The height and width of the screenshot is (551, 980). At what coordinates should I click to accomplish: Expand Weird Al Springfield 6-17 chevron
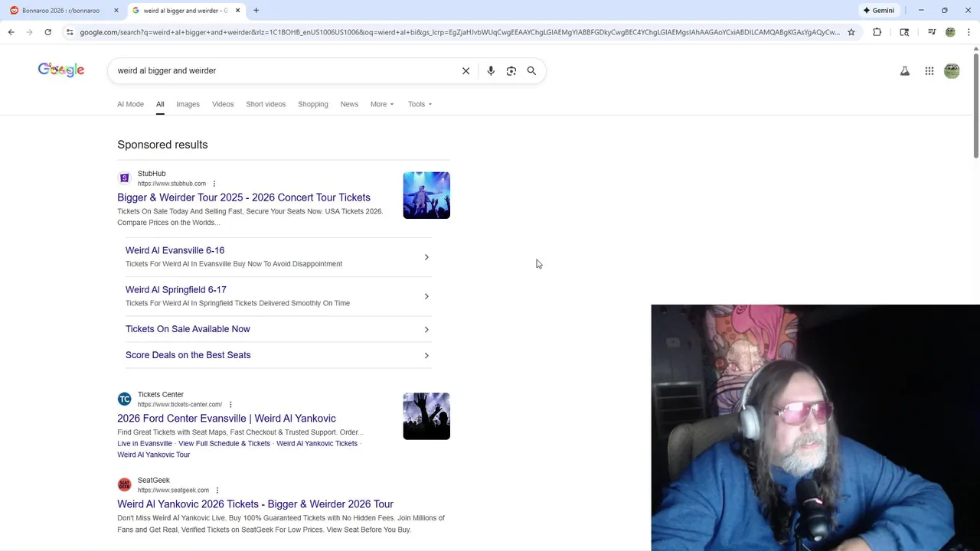(x=426, y=296)
